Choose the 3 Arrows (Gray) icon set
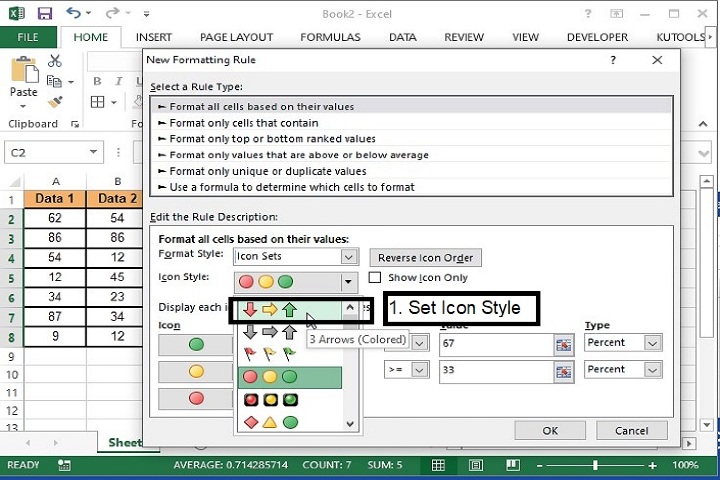This screenshot has width=720, height=480. (x=289, y=332)
